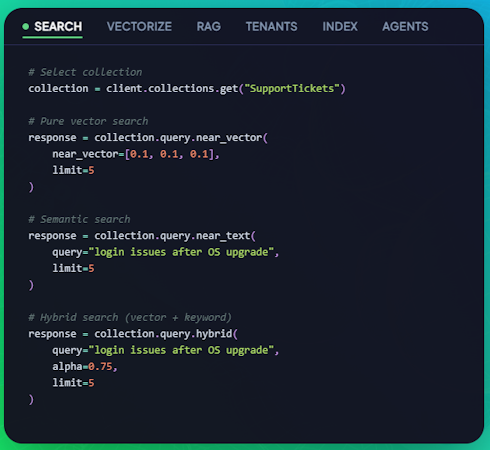Click the green dot beside SEARCH
The width and height of the screenshot is (490, 450).
[x=26, y=26]
